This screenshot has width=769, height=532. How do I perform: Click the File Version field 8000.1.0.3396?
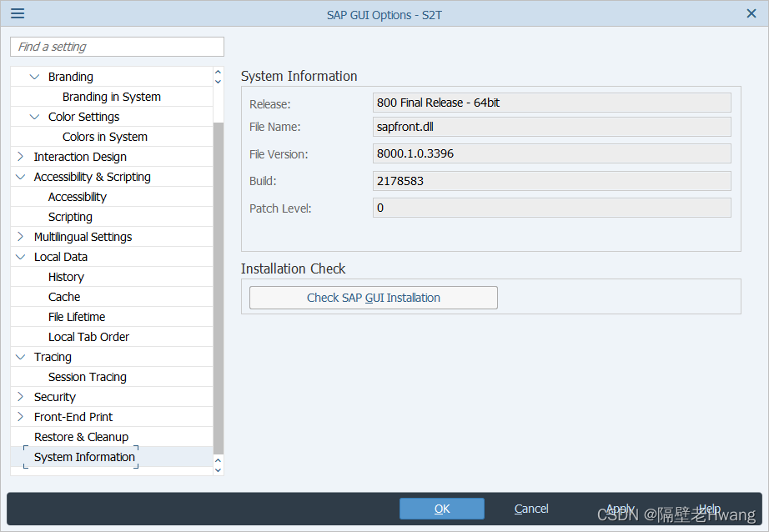click(x=552, y=153)
